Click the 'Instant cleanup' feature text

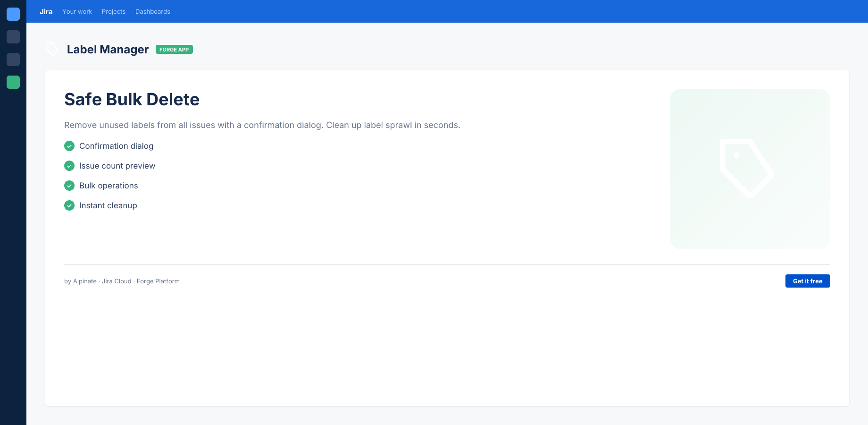coord(108,205)
